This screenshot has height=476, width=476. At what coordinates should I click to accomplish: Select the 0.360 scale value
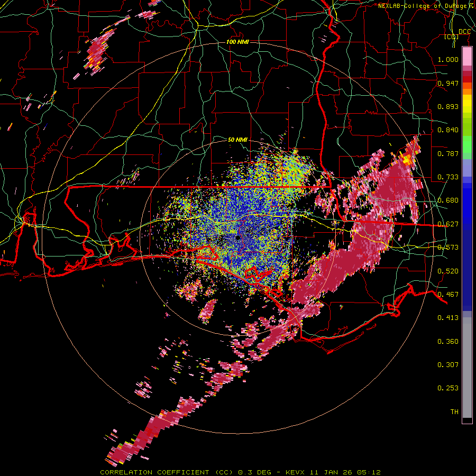pyautogui.click(x=448, y=342)
